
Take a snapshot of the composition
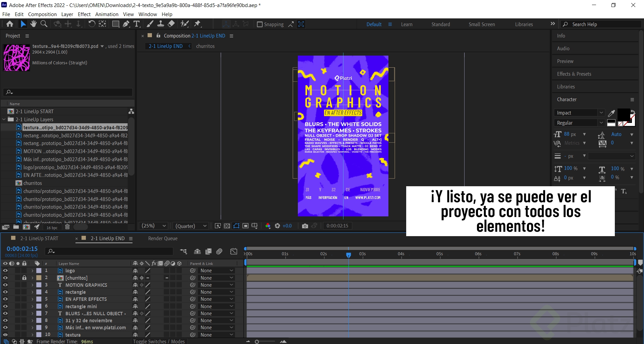[305, 226]
